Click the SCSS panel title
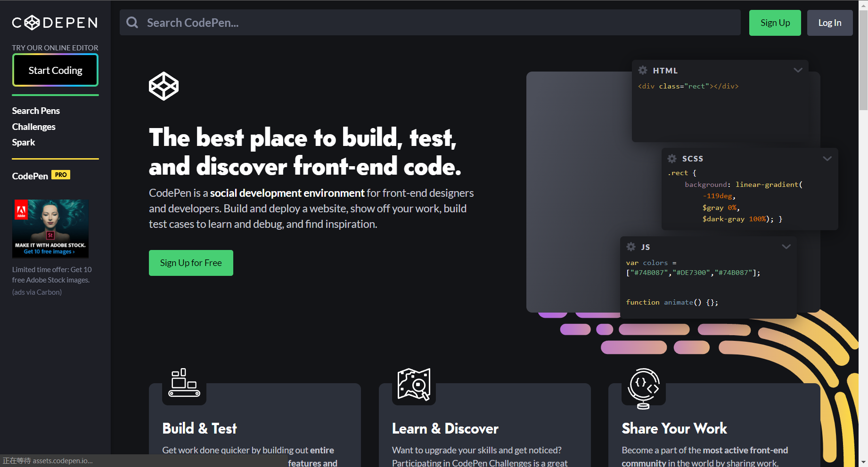Screen dimensions: 868x467 (693, 159)
